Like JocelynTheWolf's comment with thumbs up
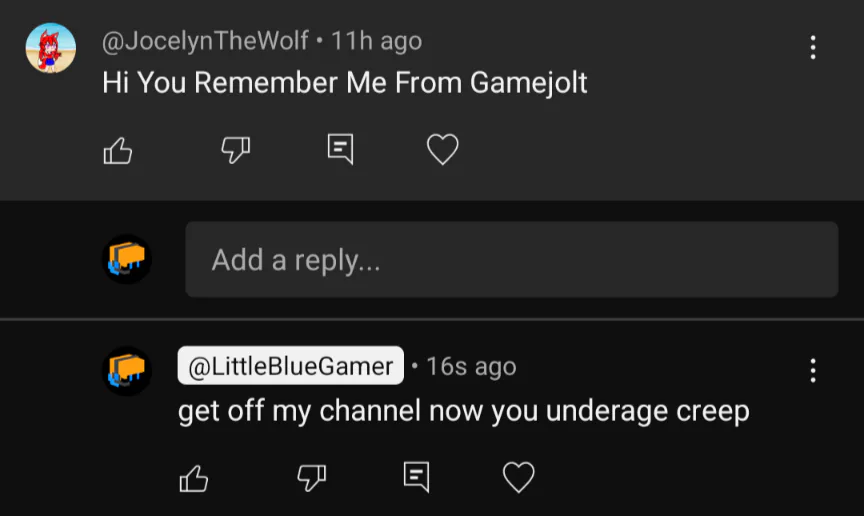864x516 pixels. [x=118, y=150]
